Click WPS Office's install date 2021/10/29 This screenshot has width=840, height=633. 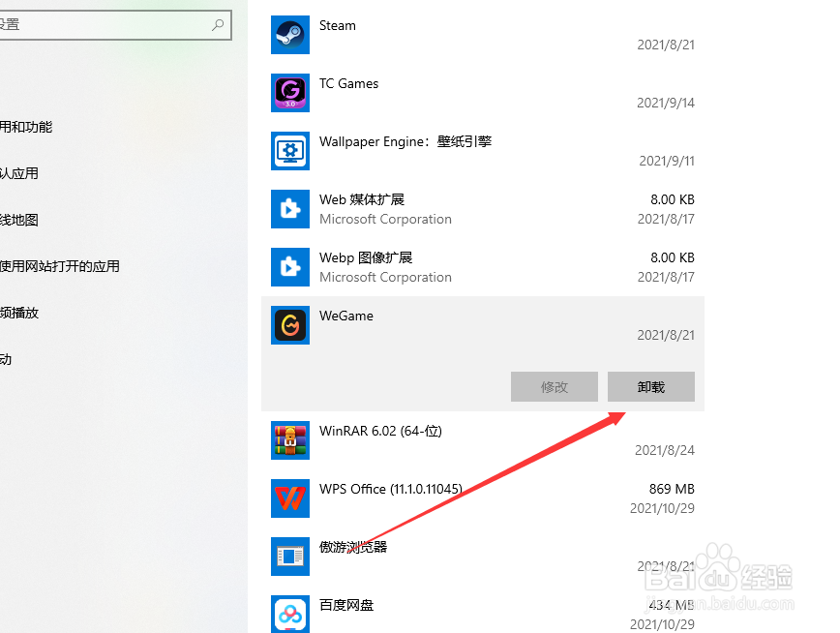tap(662, 508)
